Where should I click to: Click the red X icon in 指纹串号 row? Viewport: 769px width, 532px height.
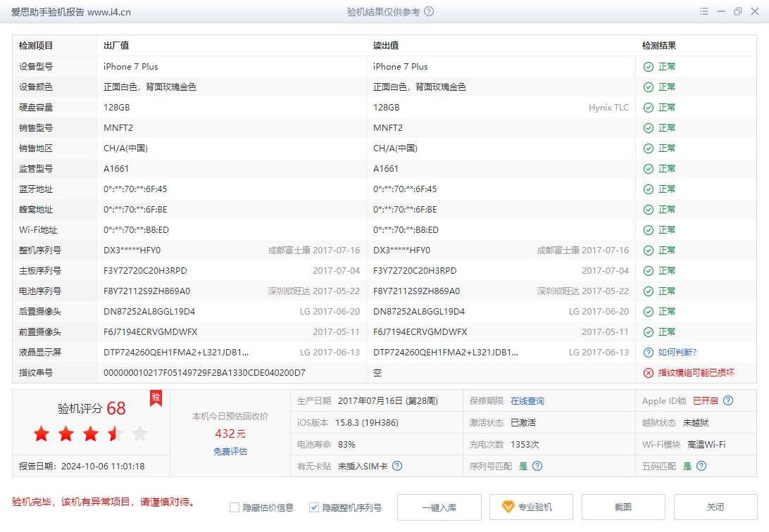click(x=648, y=373)
